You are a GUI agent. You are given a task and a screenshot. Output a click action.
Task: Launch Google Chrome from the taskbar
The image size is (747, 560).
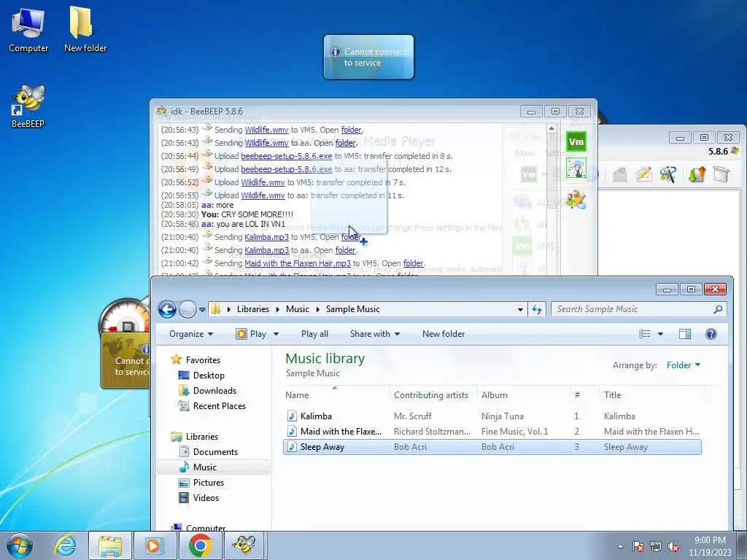pos(200,545)
